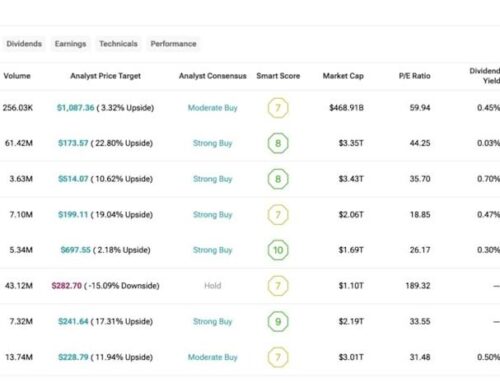This screenshot has height=383, width=500.
Task: Open the Dividends tab
Action: pos(24,44)
